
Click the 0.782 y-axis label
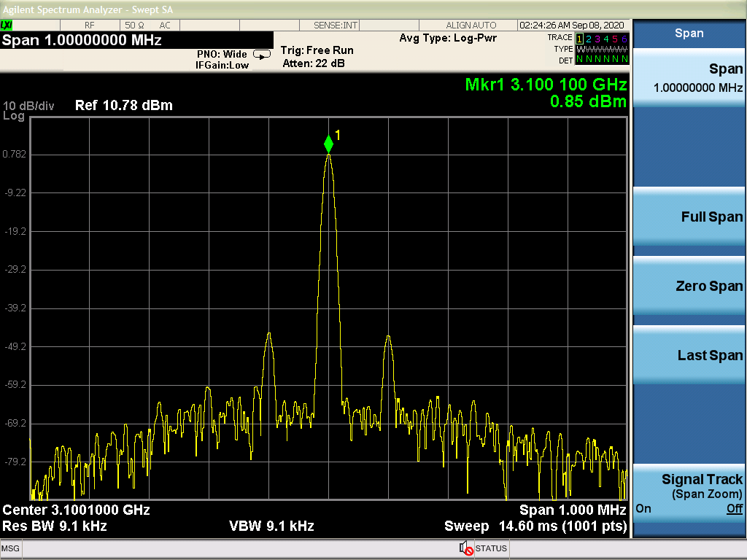point(15,155)
